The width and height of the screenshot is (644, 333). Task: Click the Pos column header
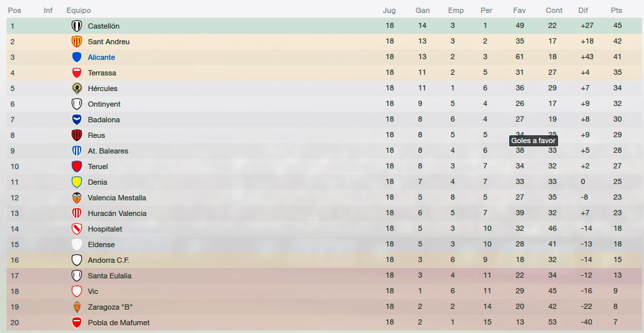pyautogui.click(x=14, y=10)
